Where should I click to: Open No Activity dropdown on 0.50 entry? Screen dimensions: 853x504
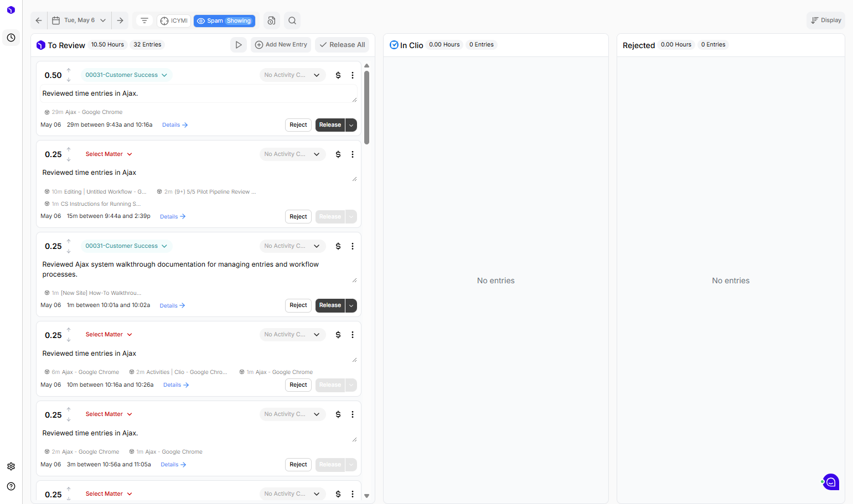[x=292, y=75]
